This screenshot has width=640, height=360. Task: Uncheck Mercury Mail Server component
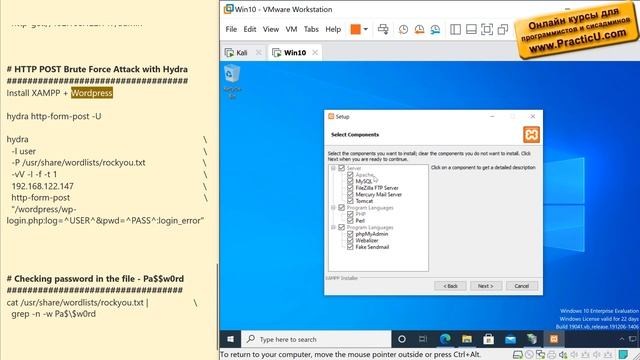click(350, 194)
